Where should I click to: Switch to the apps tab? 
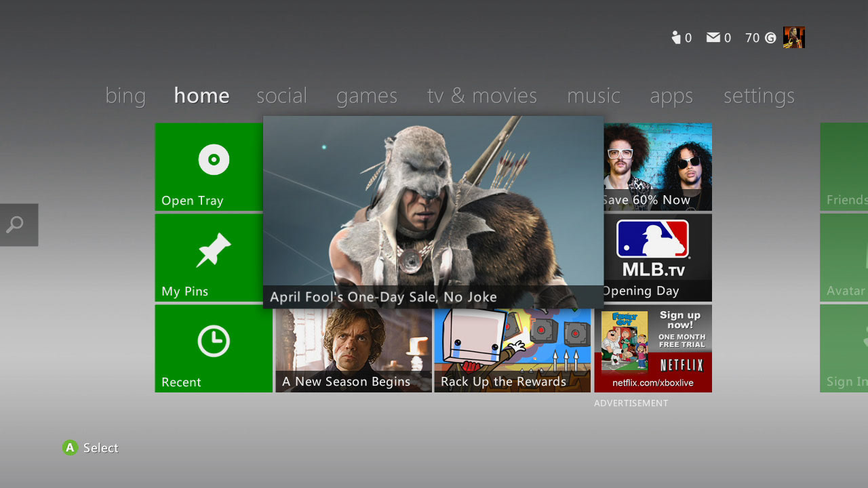click(x=671, y=96)
